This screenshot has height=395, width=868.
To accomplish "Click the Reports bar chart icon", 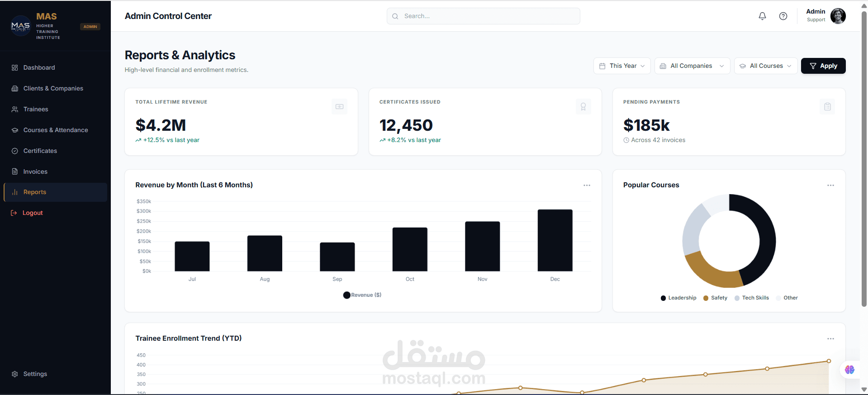I will pos(15,192).
